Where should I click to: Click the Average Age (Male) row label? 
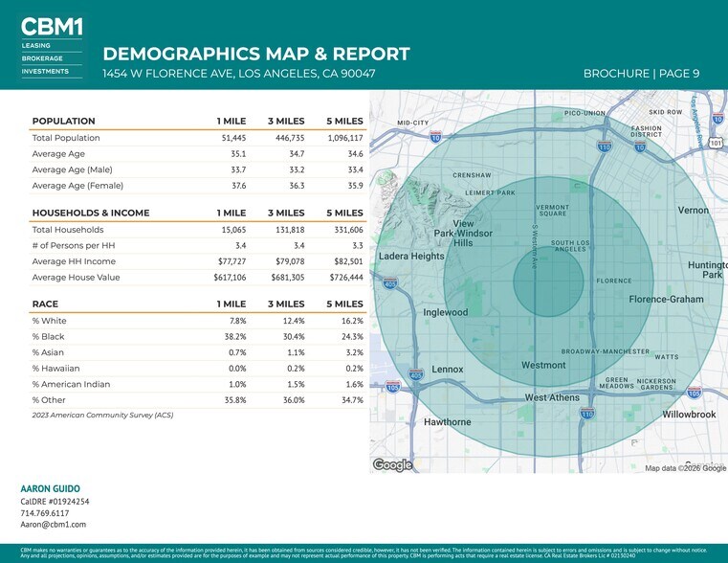73,169
